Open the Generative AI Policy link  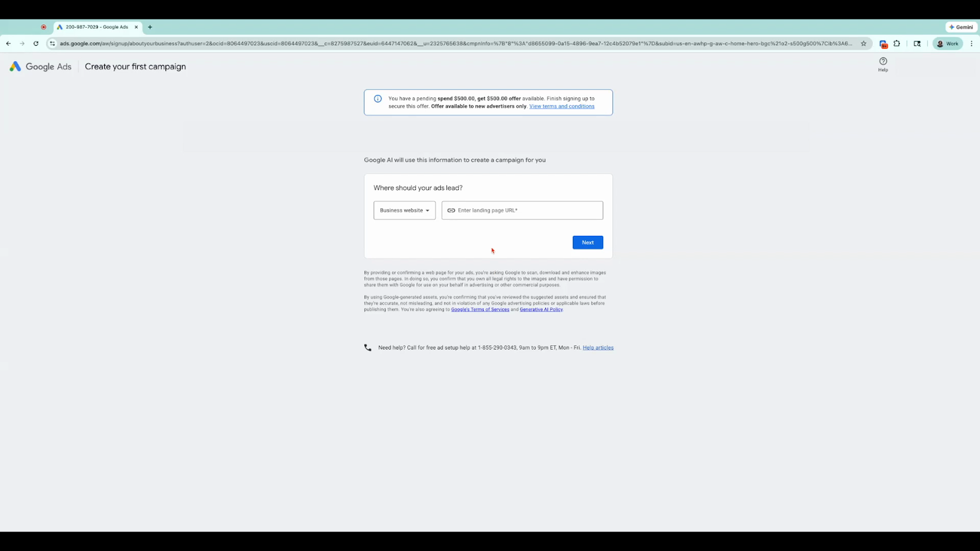(541, 310)
